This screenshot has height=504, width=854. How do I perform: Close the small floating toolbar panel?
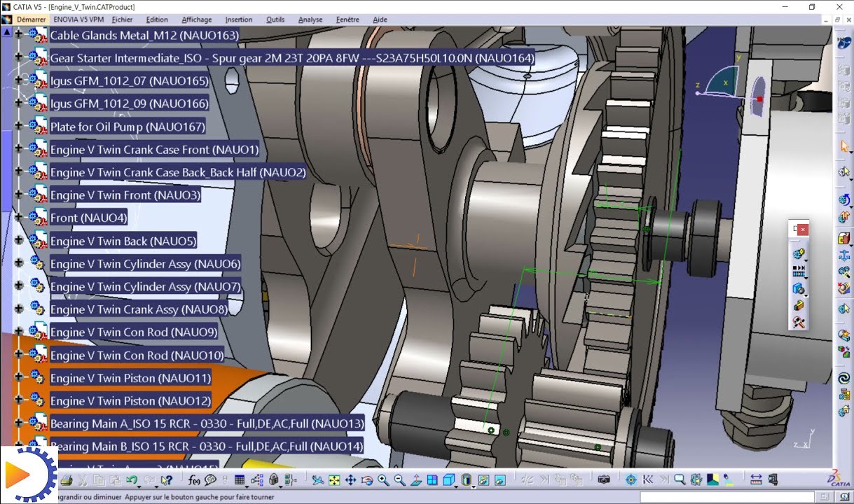803,229
